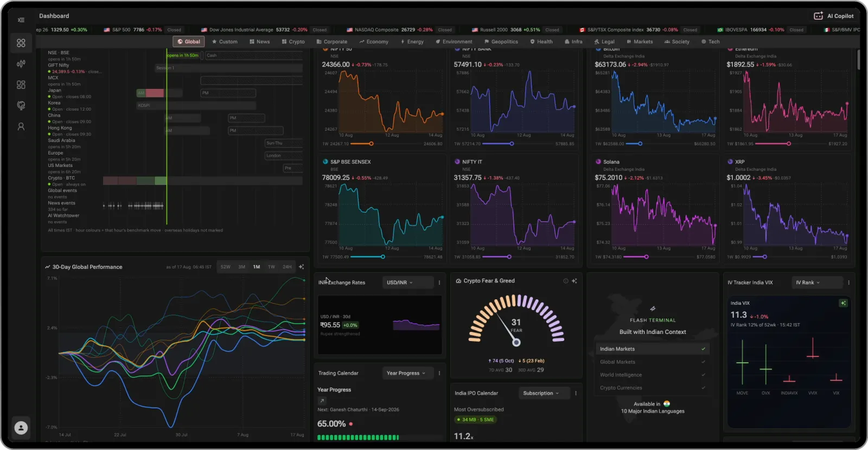
Task: Click info icon on Crypto Fear & Greed
Action: click(x=566, y=281)
